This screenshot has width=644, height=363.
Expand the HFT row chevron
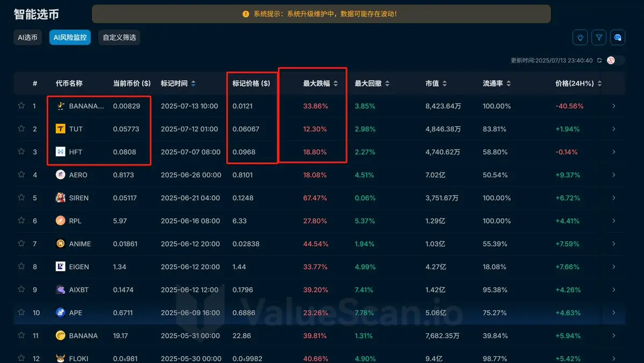[x=613, y=152]
